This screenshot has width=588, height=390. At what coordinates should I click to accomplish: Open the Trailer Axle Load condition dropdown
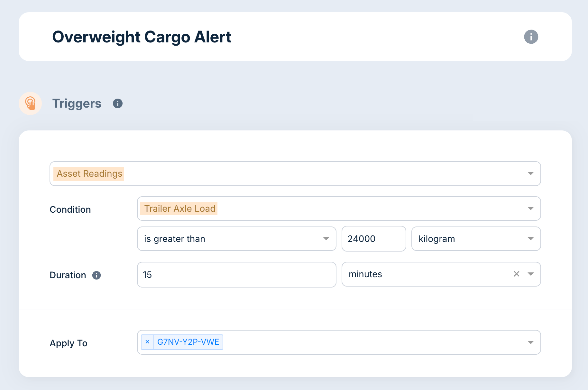(x=530, y=208)
